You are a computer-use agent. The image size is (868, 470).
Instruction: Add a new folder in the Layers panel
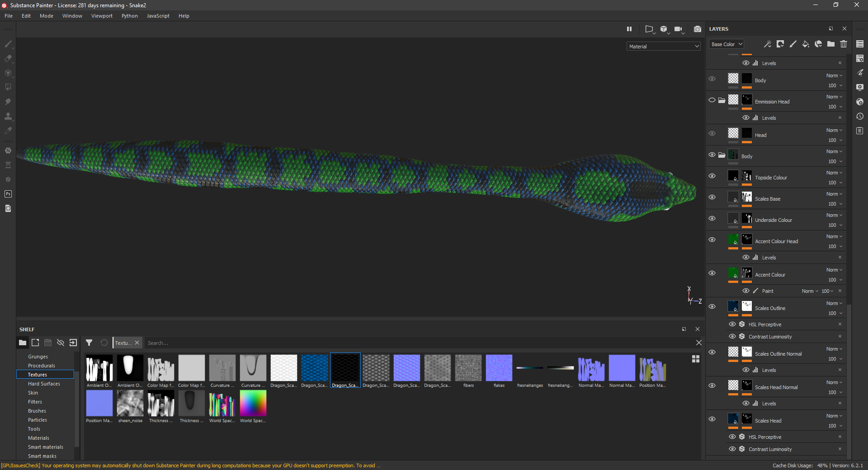coord(831,44)
